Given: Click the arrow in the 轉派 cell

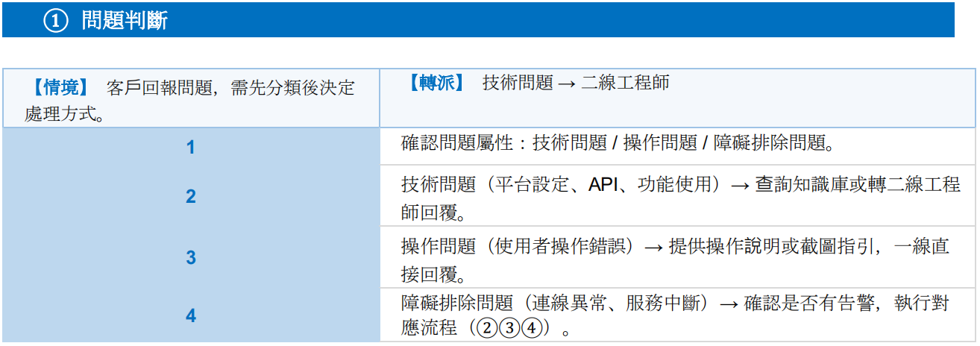Looking at the screenshot, I should point(567,84).
